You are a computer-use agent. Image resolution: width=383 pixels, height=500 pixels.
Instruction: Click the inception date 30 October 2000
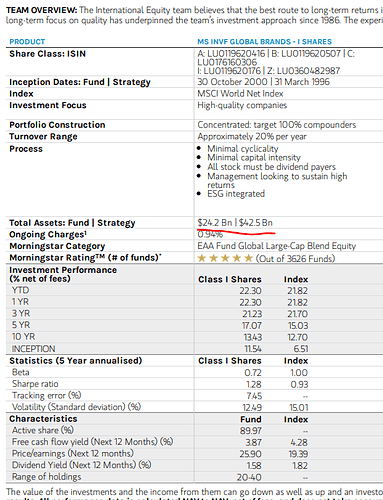(232, 82)
